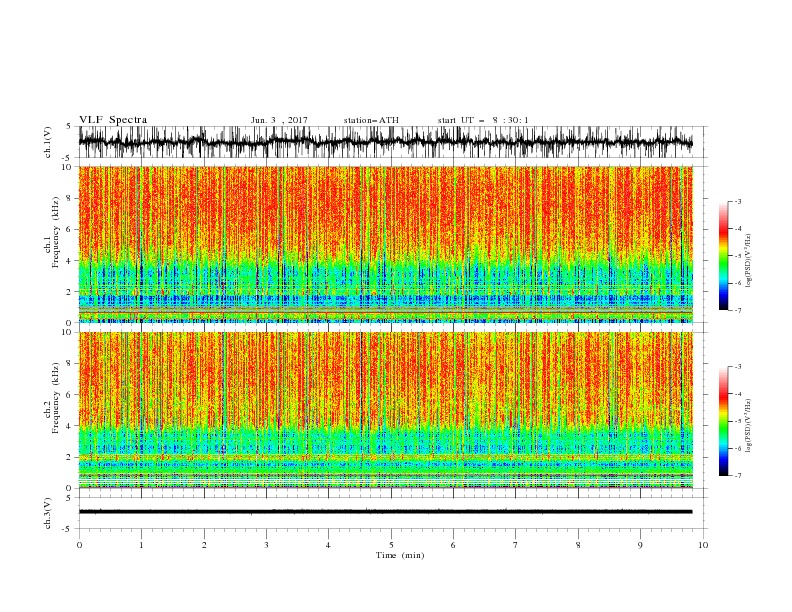This screenshot has width=792, height=612.
Task: Click the "6" minute tick on time axis
Action: pyautogui.click(x=453, y=545)
